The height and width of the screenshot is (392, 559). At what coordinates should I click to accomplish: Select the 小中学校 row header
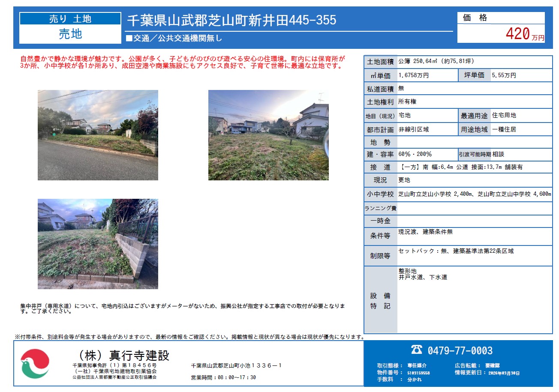(381, 194)
